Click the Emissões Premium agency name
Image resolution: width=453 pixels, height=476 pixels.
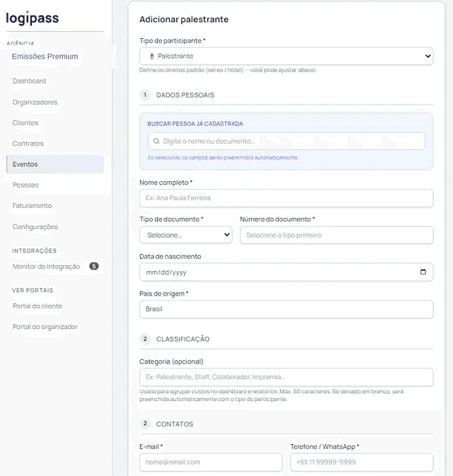click(x=45, y=57)
